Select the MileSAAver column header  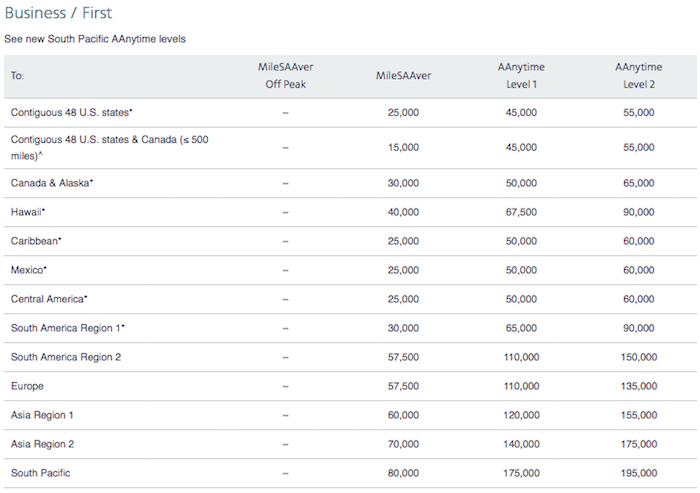(403, 75)
